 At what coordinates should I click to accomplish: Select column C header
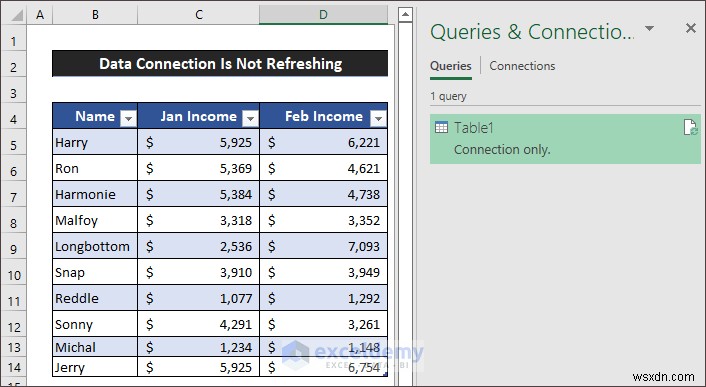199,15
